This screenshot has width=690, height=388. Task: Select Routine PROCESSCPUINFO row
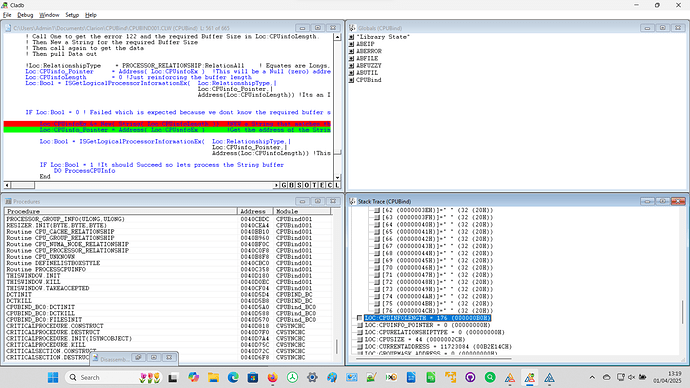pos(168,269)
